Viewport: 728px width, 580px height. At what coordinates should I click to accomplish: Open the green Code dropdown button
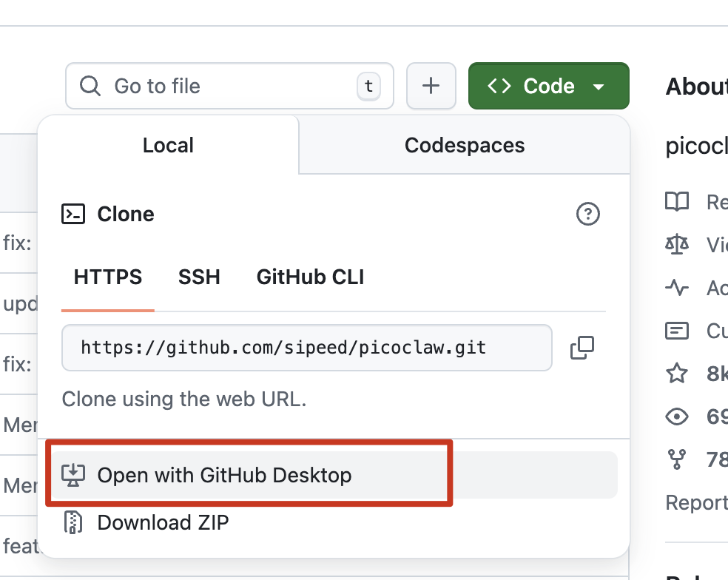pyautogui.click(x=548, y=86)
